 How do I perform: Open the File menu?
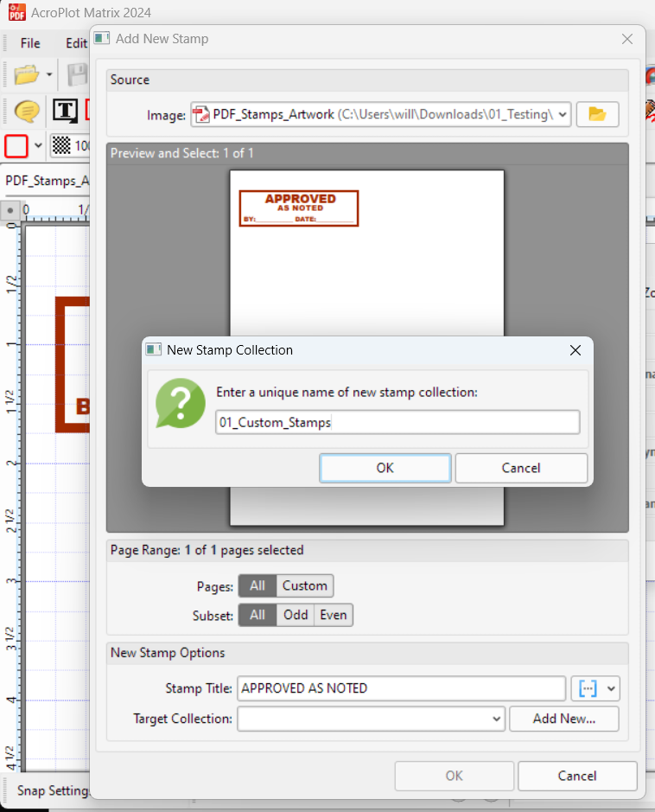point(30,43)
